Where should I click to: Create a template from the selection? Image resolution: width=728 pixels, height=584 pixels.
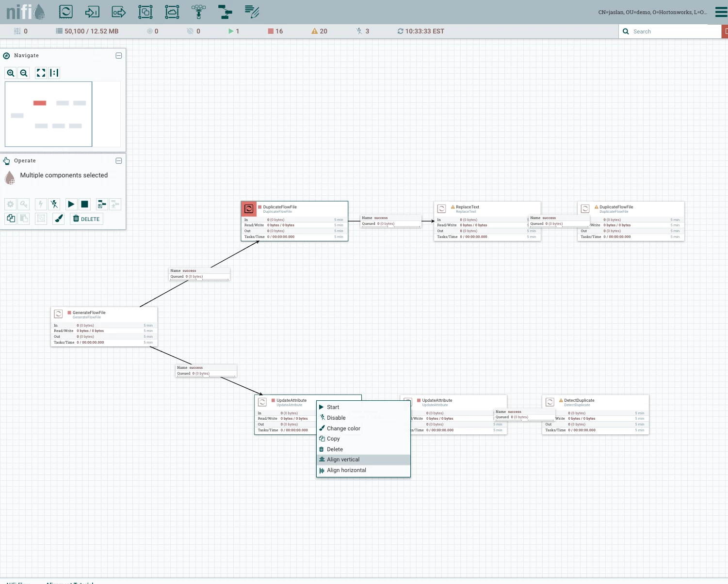tap(102, 205)
